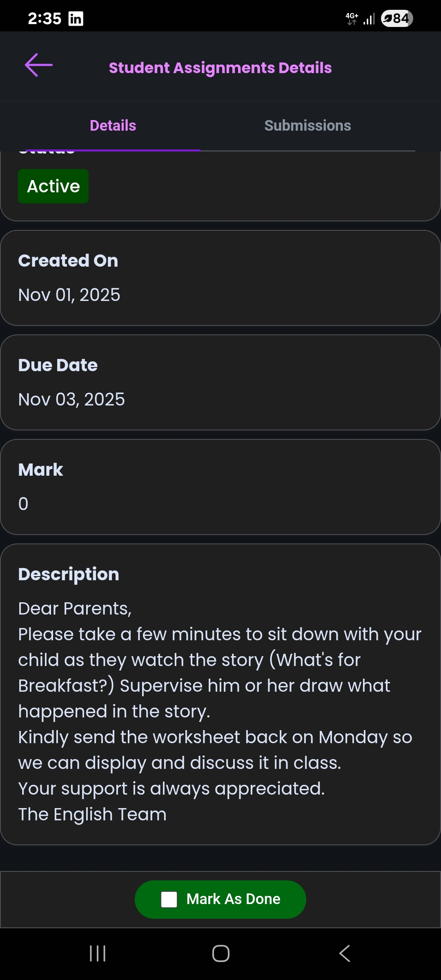
Task: Tap the Description heading
Action: pyautogui.click(x=69, y=574)
